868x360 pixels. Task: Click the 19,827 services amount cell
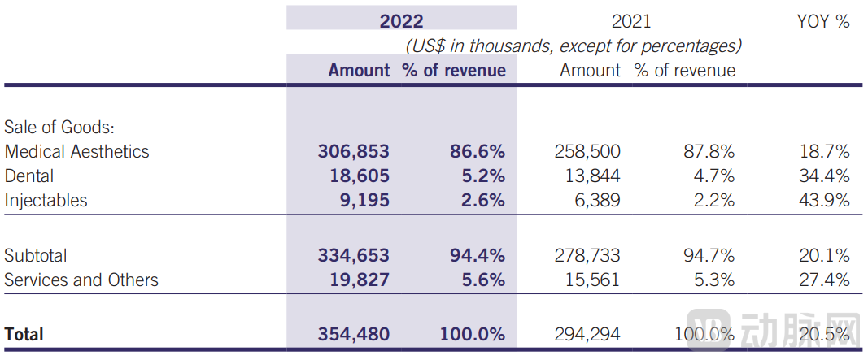[x=359, y=280]
